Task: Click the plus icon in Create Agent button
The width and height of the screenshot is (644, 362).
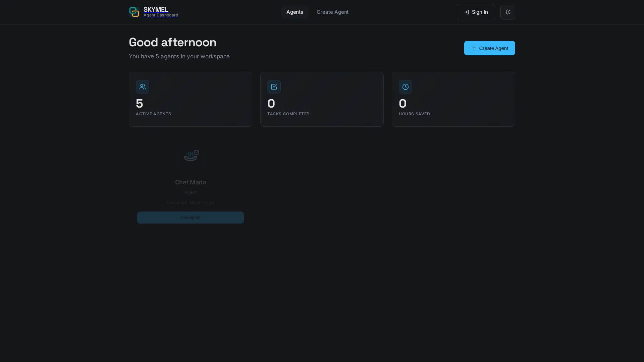Action: (474, 48)
